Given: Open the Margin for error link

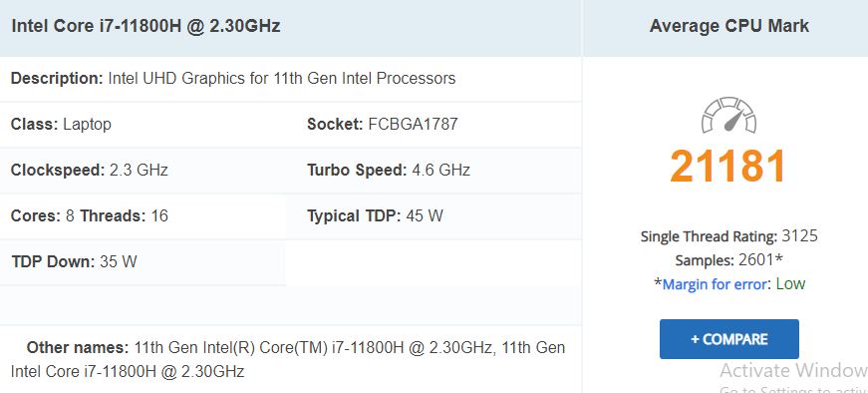Looking at the screenshot, I should click(715, 284).
